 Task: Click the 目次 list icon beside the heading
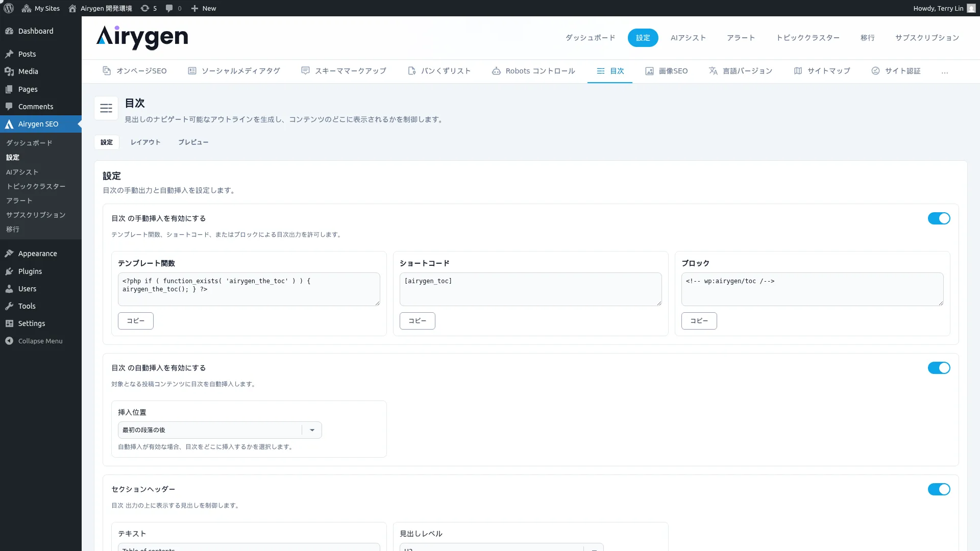pyautogui.click(x=106, y=108)
